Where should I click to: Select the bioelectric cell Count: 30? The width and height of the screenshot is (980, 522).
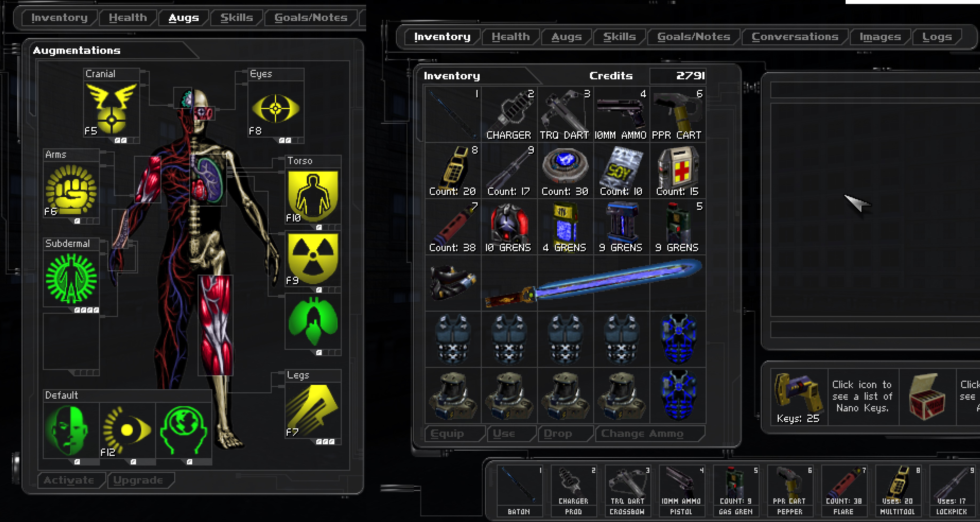click(566, 171)
